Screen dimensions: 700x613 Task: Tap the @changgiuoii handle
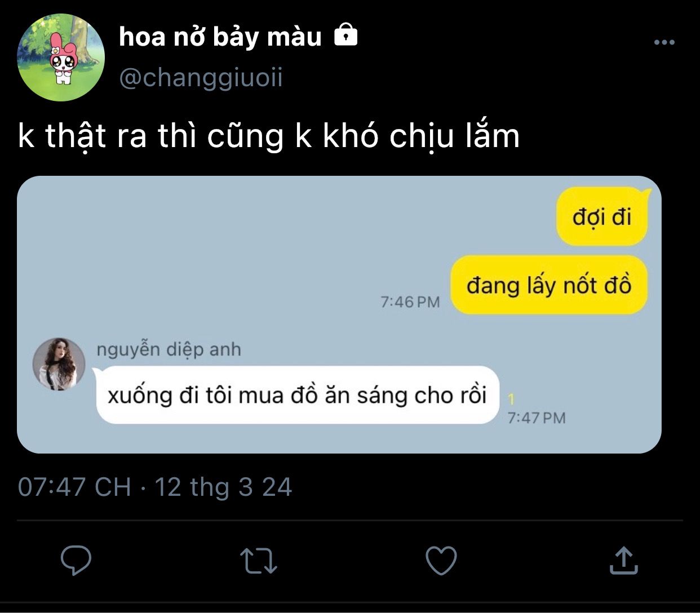[x=201, y=78]
